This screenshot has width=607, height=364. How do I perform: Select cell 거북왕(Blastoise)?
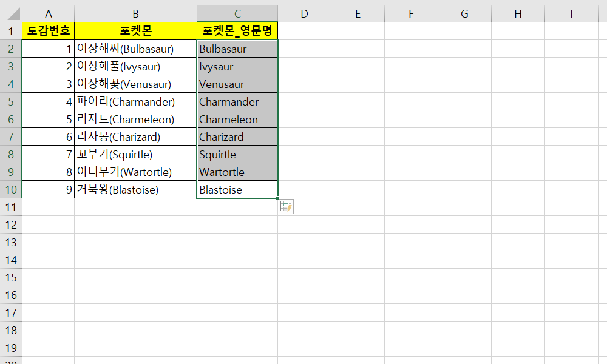point(135,189)
